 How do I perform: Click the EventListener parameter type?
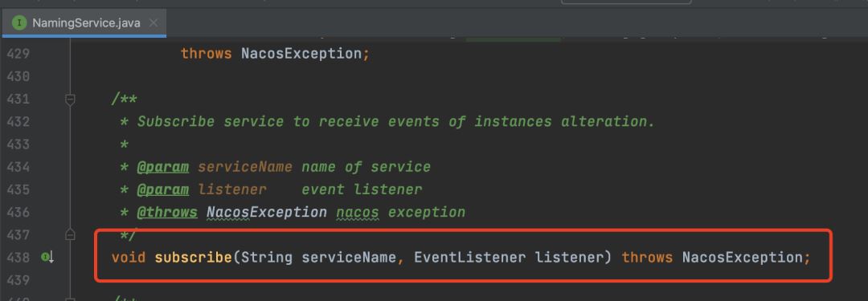469,258
